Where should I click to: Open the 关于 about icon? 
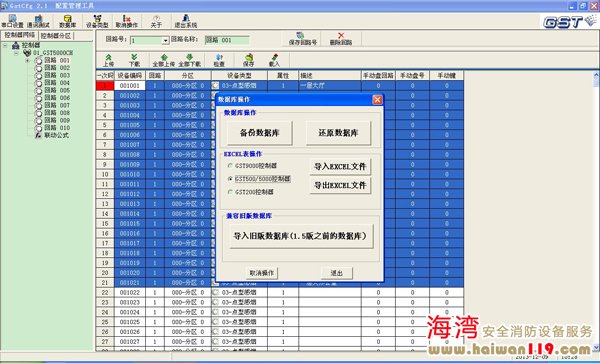pyautogui.click(x=156, y=21)
